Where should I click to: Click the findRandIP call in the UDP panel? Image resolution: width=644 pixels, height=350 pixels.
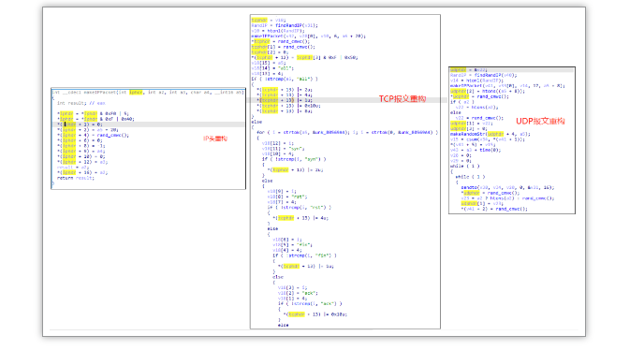point(496,75)
